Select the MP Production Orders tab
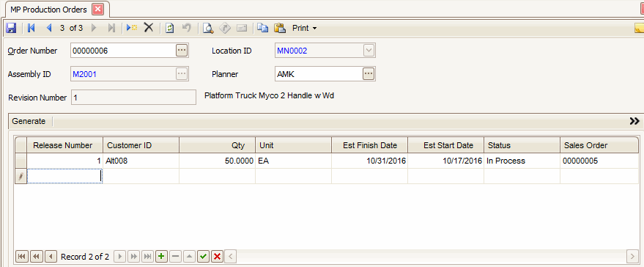 tap(48, 10)
